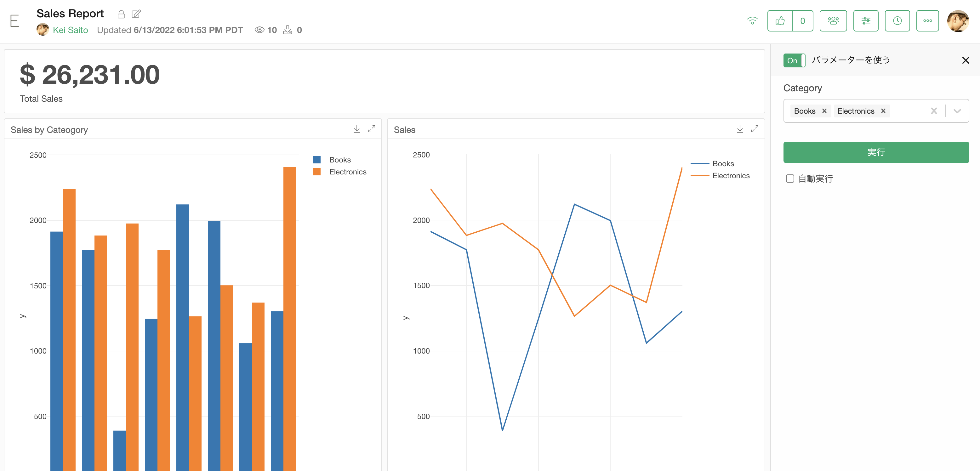Image resolution: width=980 pixels, height=471 pixels.
Task: Download the Sales by Cateogory chart
Action: point(356,129)
